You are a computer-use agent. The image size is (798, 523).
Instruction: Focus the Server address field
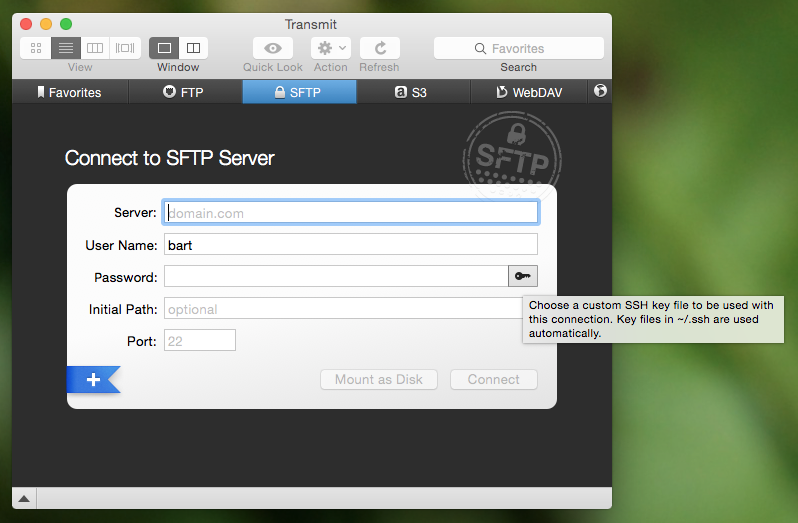pos(351,213)
